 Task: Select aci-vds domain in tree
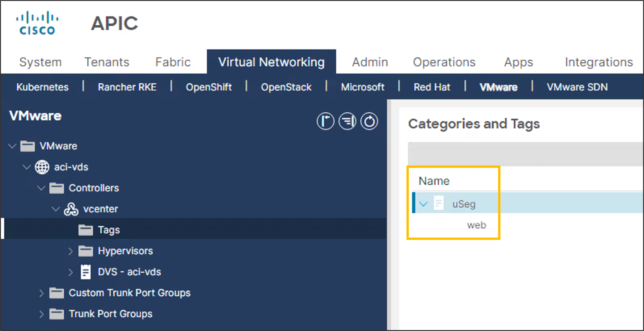pyautogui.click(x=71, y=167)
